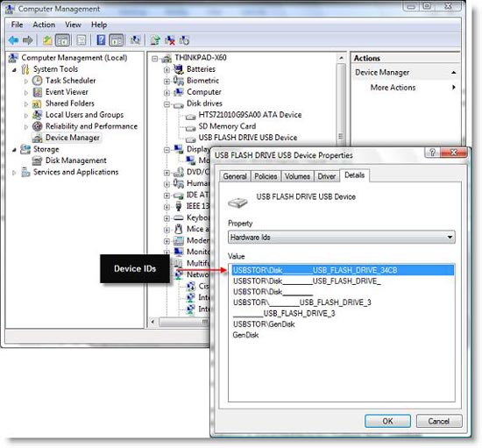The height and width of the screenshot is (448, 482).
Task: Select Storage in the console tree
Action: [46, 149]
